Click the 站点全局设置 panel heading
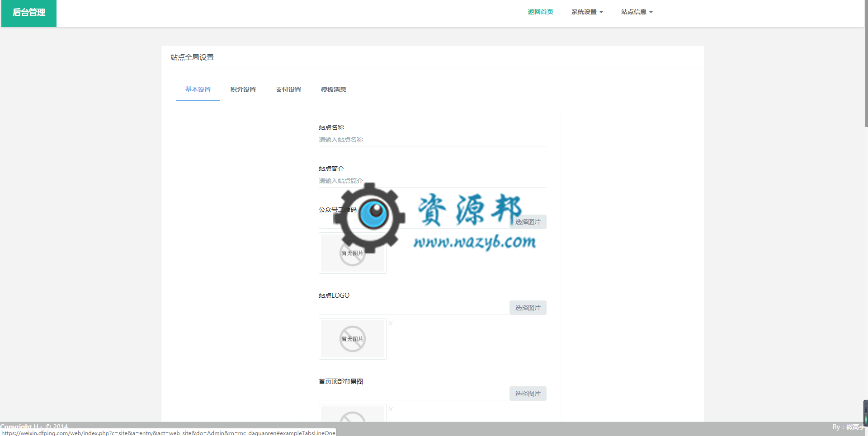868x436 pixels. click(x=192, y=57)
